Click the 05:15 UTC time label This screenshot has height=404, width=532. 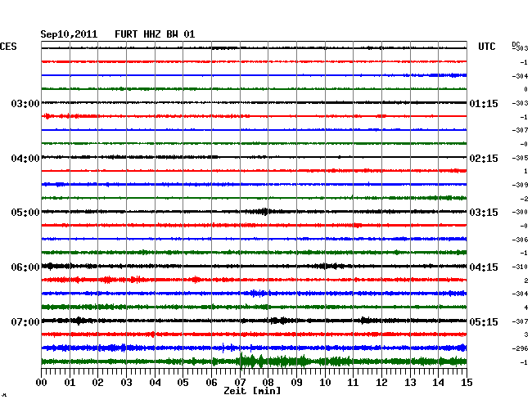(484, 321)
